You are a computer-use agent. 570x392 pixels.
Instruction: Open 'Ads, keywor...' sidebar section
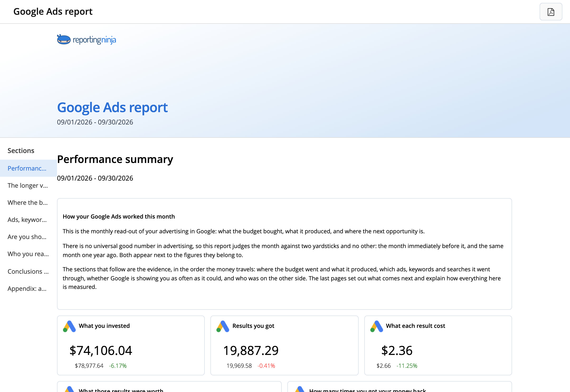point(28,220)
